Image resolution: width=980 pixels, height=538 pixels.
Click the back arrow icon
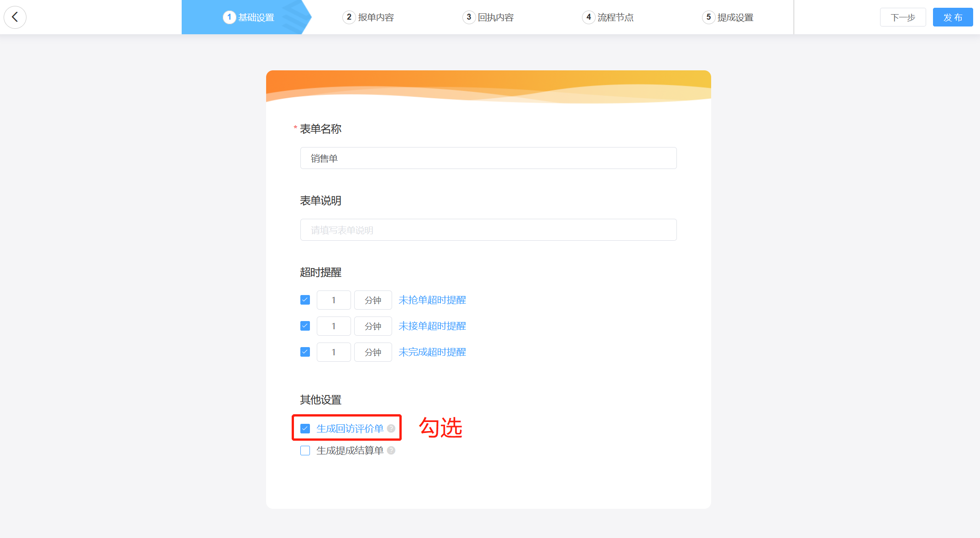tap(15, 17)
